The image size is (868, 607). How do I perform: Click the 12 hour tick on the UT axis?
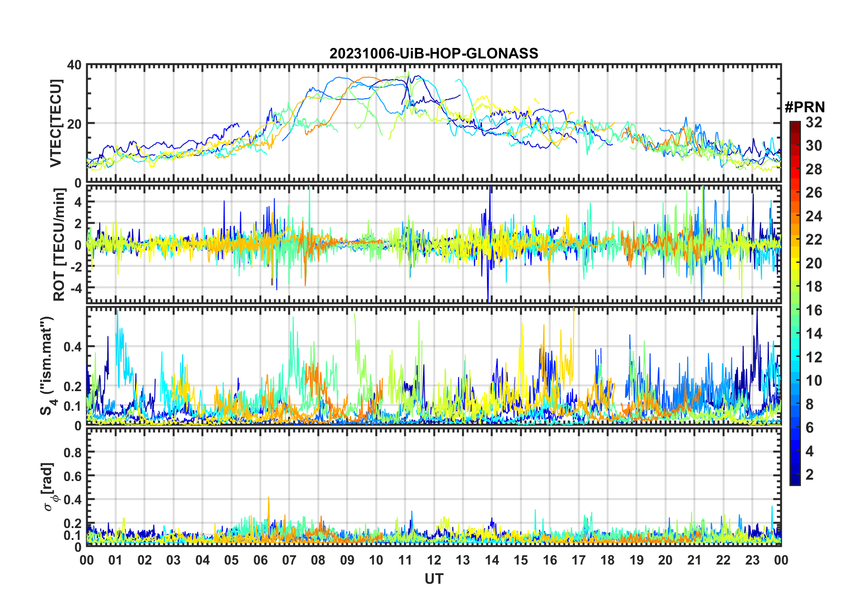(x=434, y=560)
